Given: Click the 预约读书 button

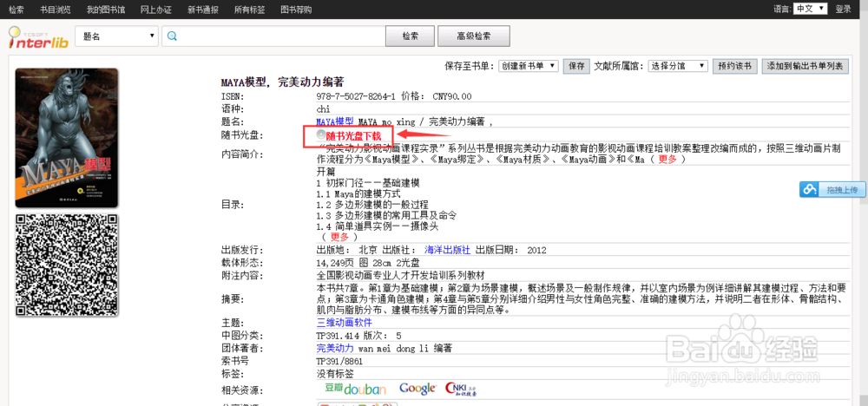Looking at the screenshot, I should point(734,66).
